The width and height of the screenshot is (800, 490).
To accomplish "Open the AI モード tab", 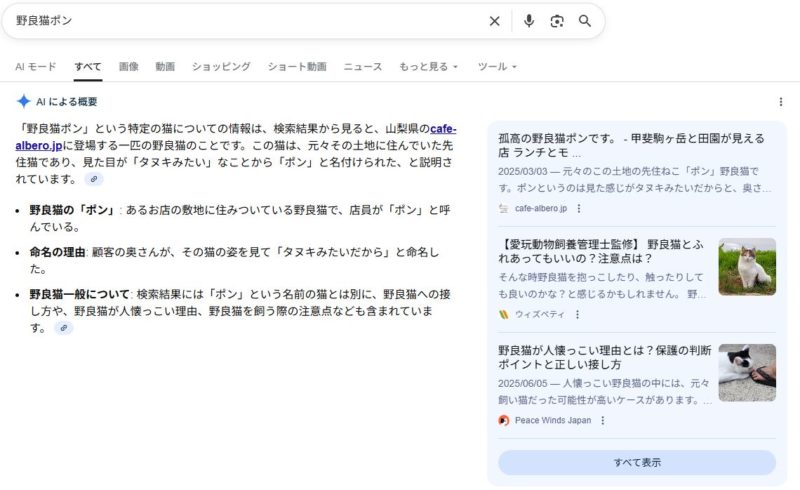I will click(x=35, y=67).
